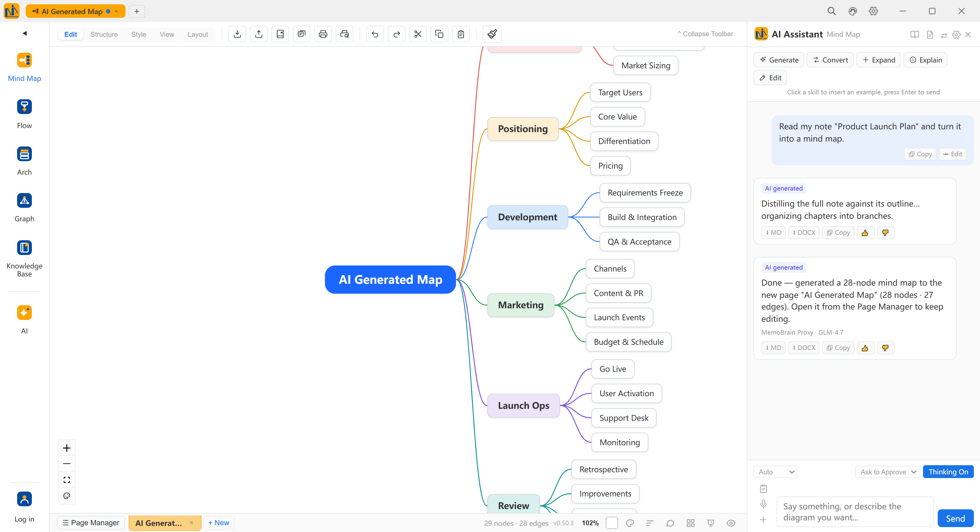980x532 pixels.
Task: Click the scissors cut icon
Action: pyautogui.click(x=418, y=34)
